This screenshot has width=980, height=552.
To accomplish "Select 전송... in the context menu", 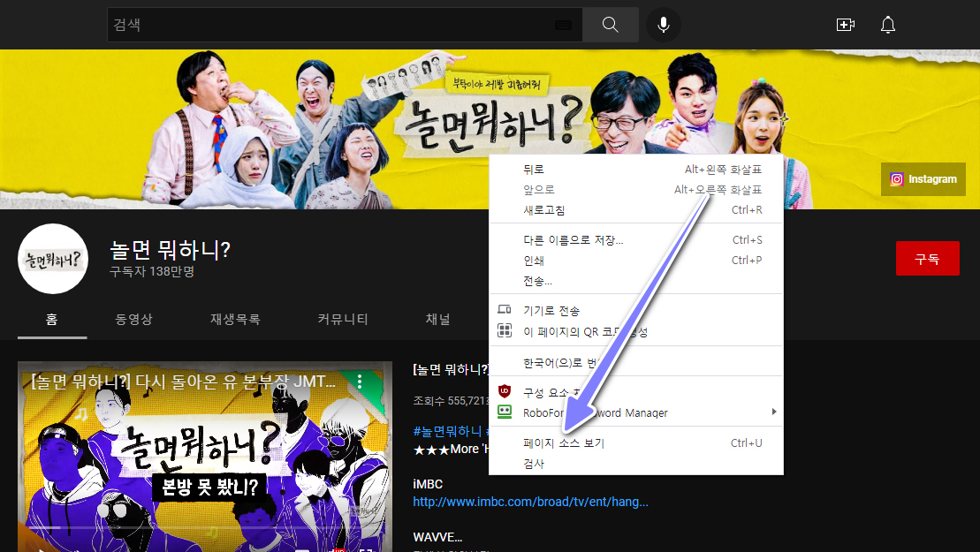I will click(x=635, y=281).
